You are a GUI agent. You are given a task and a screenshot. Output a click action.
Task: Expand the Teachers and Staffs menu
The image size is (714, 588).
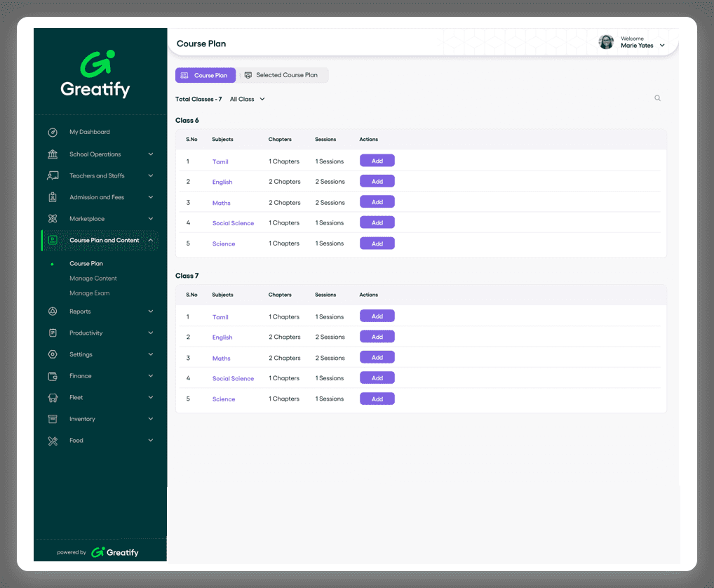[x=150, y=176]
